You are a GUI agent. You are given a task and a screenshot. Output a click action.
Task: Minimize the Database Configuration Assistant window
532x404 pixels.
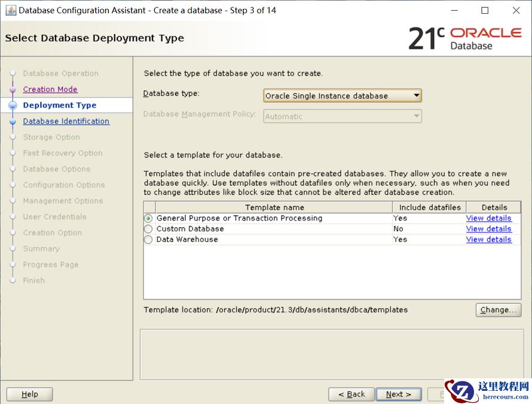pyautogui.click(x=454, y=11)
